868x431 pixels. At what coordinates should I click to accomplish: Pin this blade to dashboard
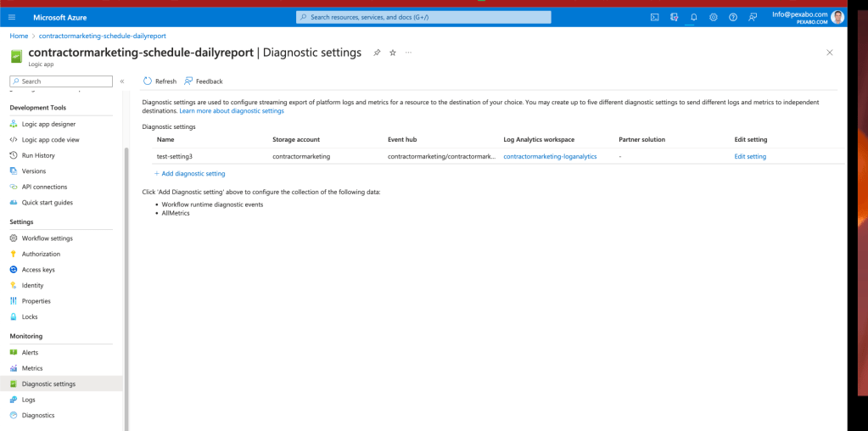(377, 53)
